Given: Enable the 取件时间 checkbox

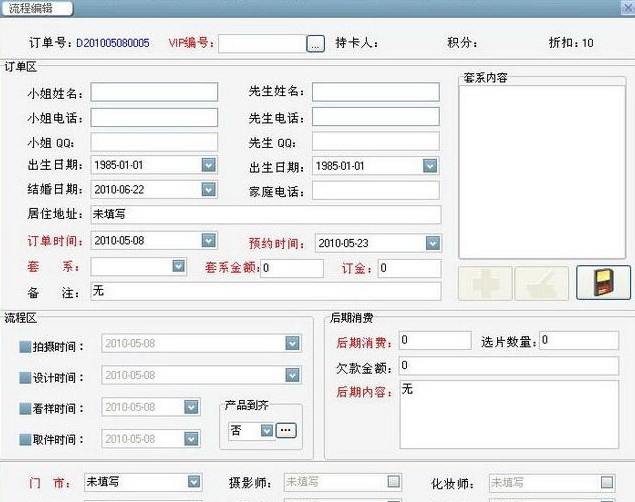Looking at the screenshot, I should click(x=25, y=439).
